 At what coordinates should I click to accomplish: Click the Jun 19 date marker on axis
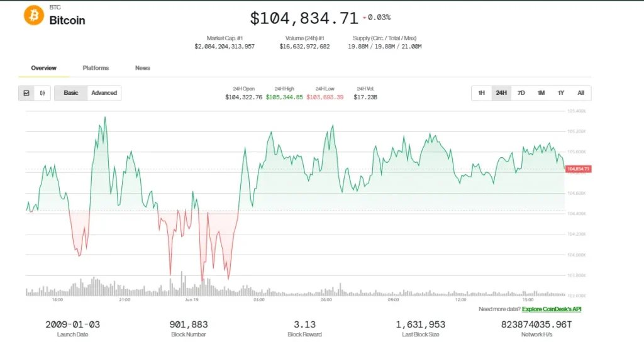[x=192, y=300]
